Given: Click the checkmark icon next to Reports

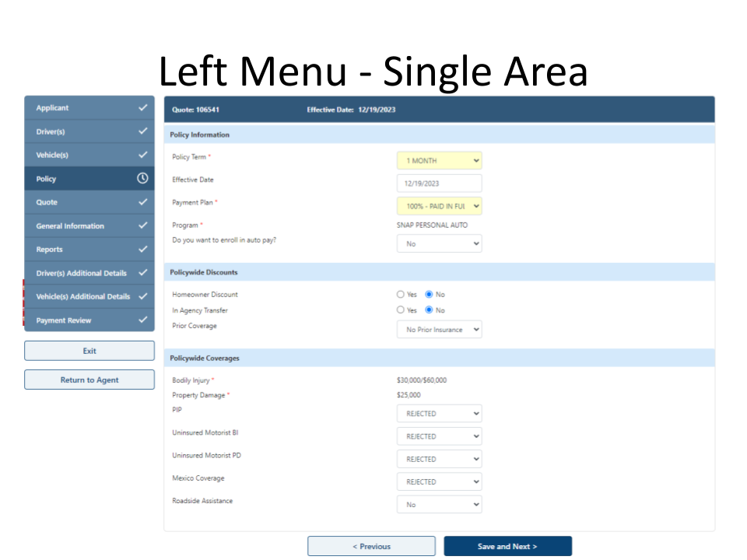Looking at the screenshot, I should 142,249.
